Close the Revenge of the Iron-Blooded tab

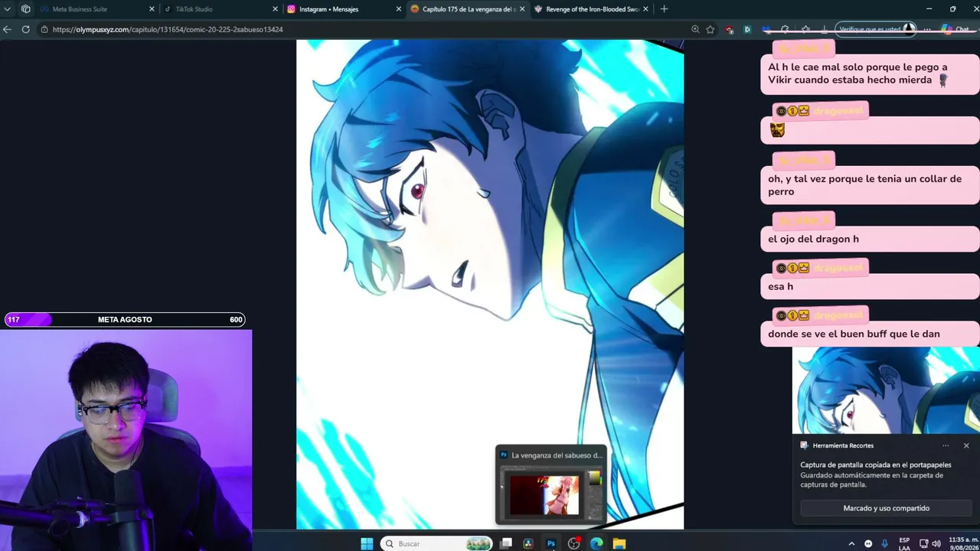(645, 9)
